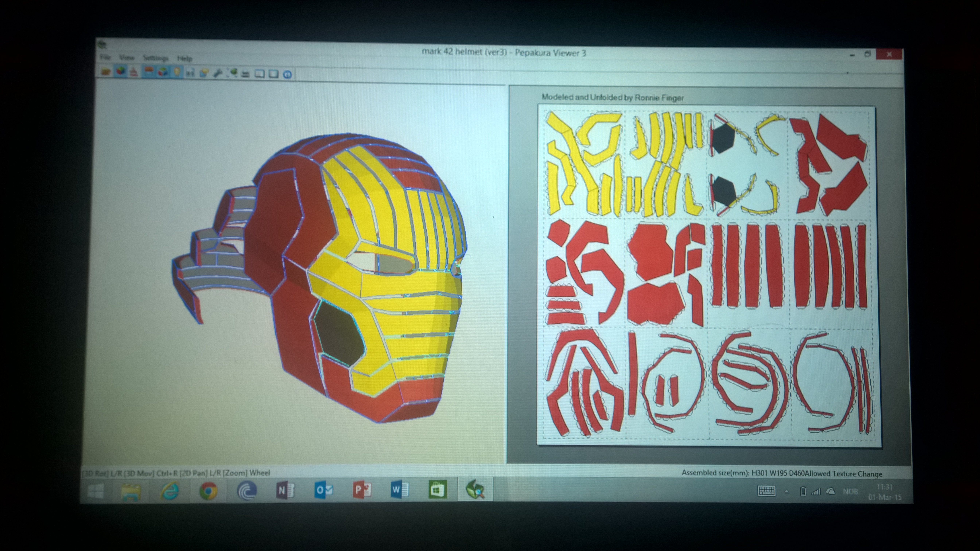Screen dimensions: 980x551
Task: Open the File menu
Action: click(x=105, y=57)
